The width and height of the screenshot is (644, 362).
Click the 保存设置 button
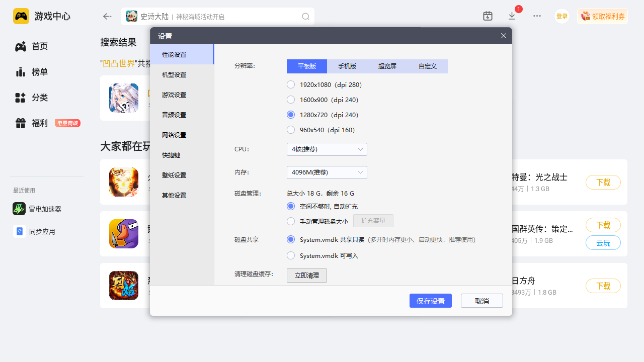click(x=430, y=301)
